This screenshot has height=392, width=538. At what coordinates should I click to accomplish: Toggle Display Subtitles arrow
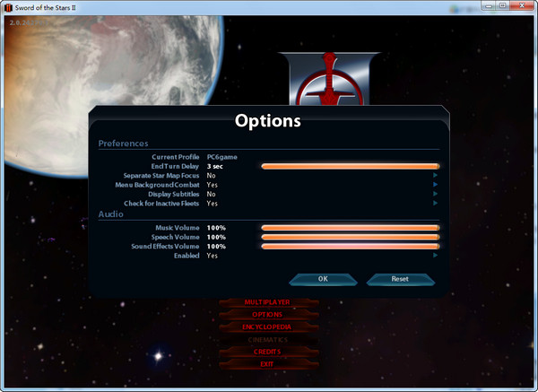[435, 194]
